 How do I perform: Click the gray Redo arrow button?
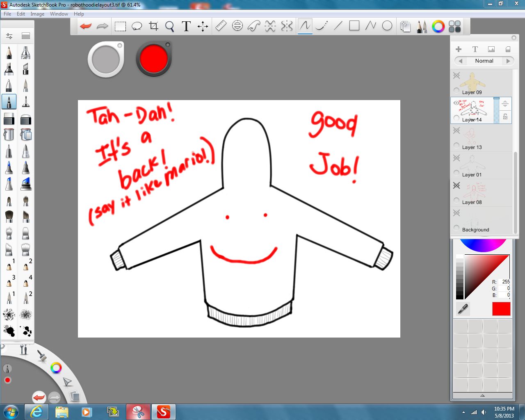[x=102, y=26]
